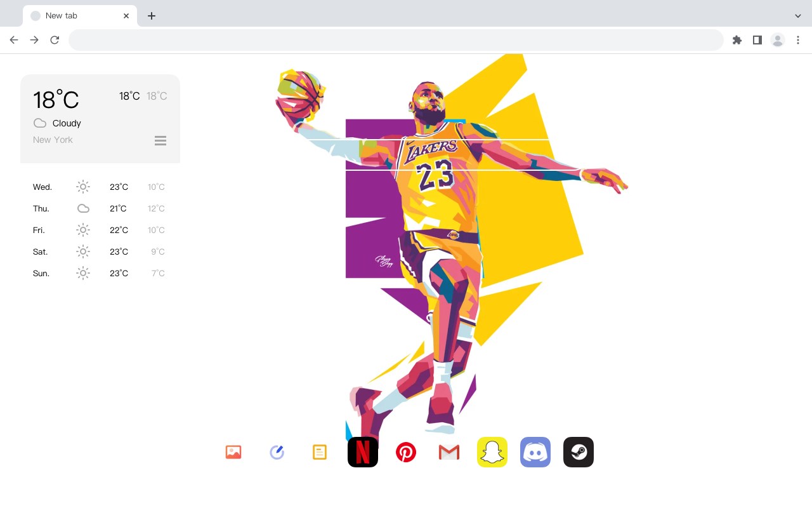Open the blue to-do checkmark icon

(277, 452)
